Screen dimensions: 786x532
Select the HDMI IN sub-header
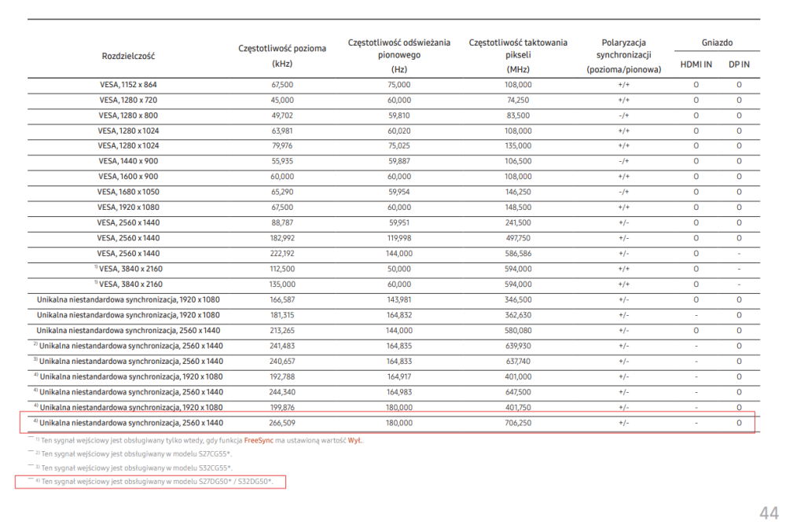(696, 64)
